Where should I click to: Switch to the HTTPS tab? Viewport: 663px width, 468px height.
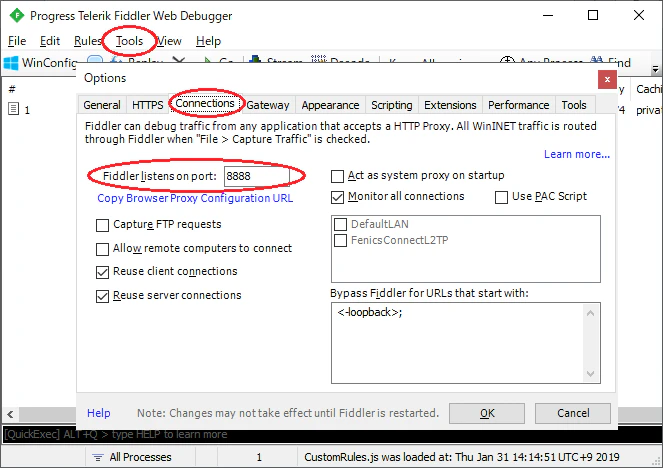click(x=148, y=105)
